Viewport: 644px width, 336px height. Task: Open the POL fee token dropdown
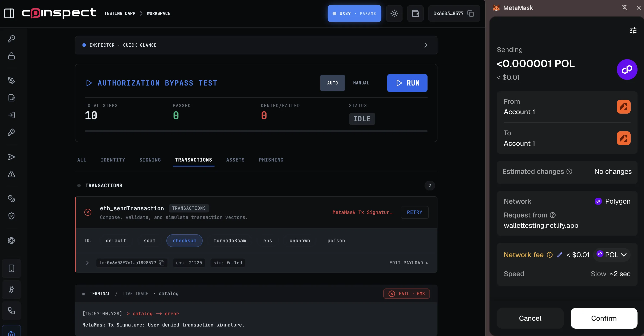(611, 255)
